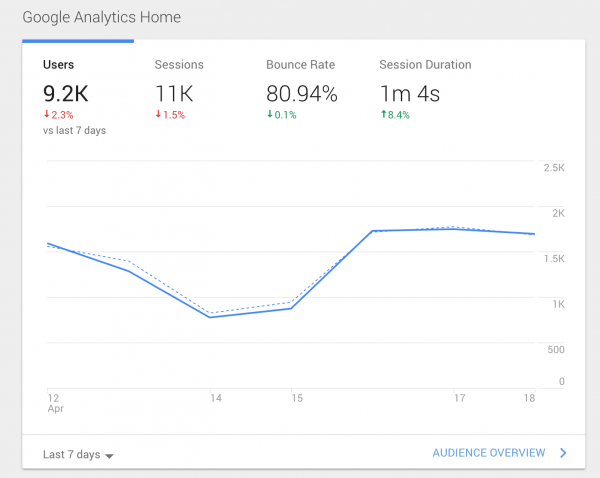
Task: Click the 18 x-axis date label
Action: pos(529,398)
